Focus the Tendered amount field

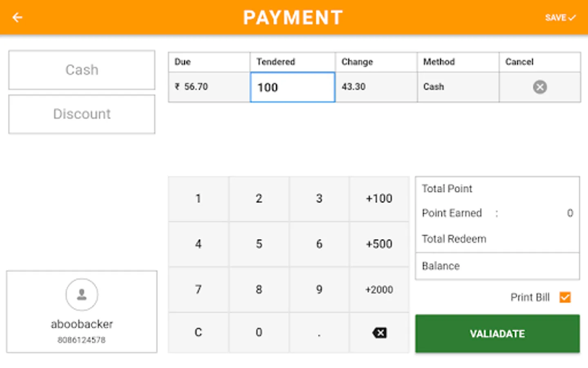coord(292,87)
